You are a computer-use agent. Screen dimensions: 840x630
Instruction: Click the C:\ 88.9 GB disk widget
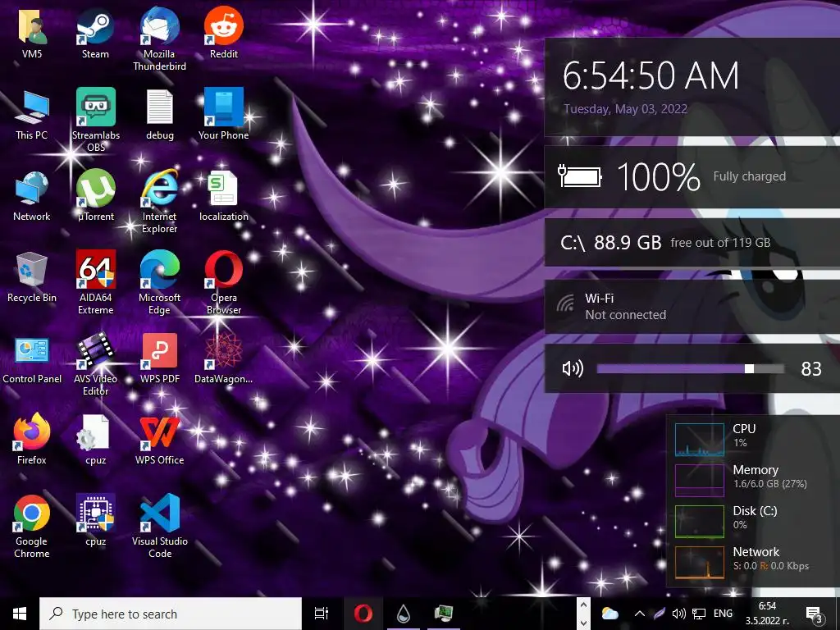pos(692,243)
